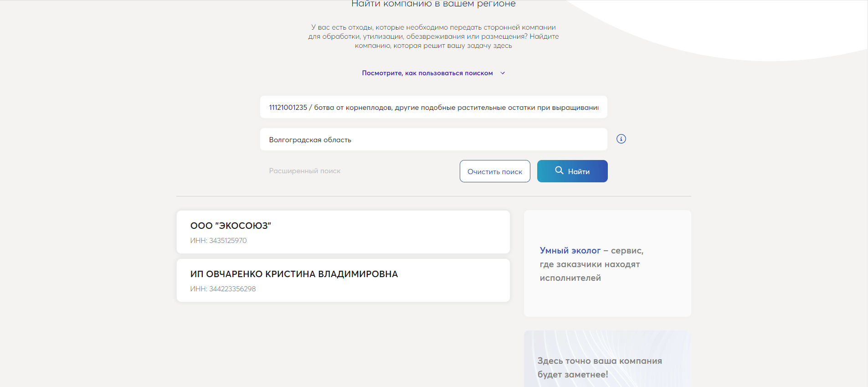Click the waste code input field
Image resolution: width=868 pixels, height=387 pixels.
[x=434, y=107]
